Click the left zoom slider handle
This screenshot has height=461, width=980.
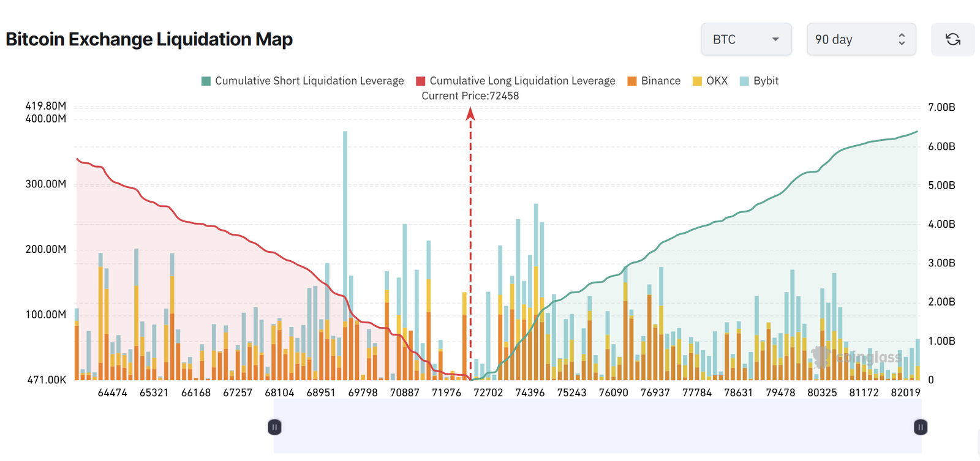[x=274, y=427]
